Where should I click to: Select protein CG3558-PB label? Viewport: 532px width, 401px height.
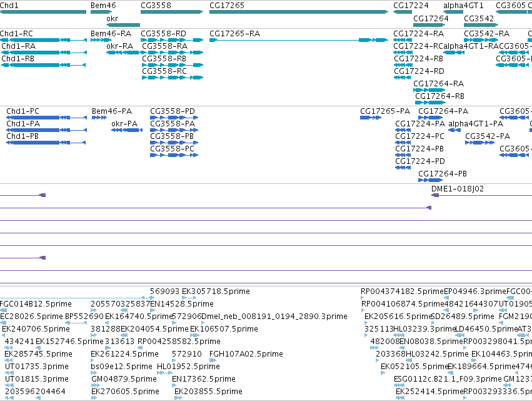point(172,136)
